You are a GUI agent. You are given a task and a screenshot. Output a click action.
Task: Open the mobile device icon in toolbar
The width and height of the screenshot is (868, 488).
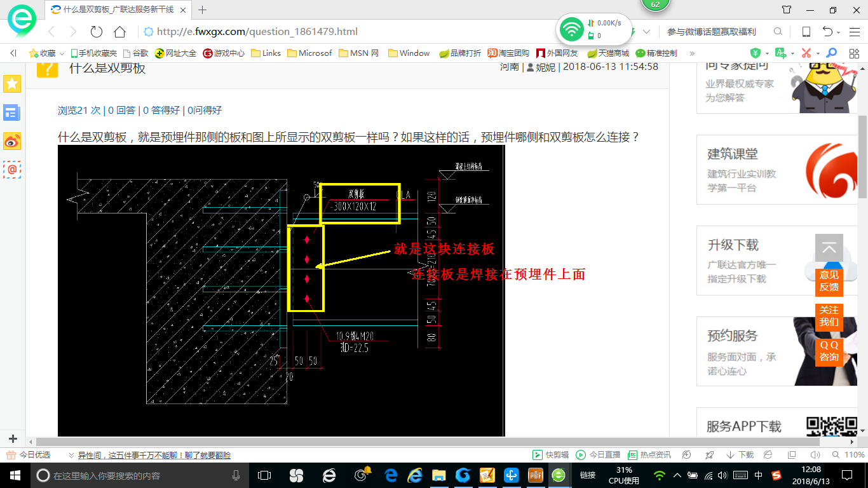coord(806,32)
